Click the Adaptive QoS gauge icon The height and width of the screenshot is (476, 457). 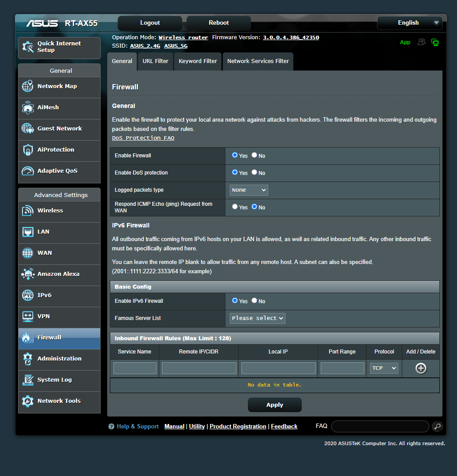tap(28, 171)
